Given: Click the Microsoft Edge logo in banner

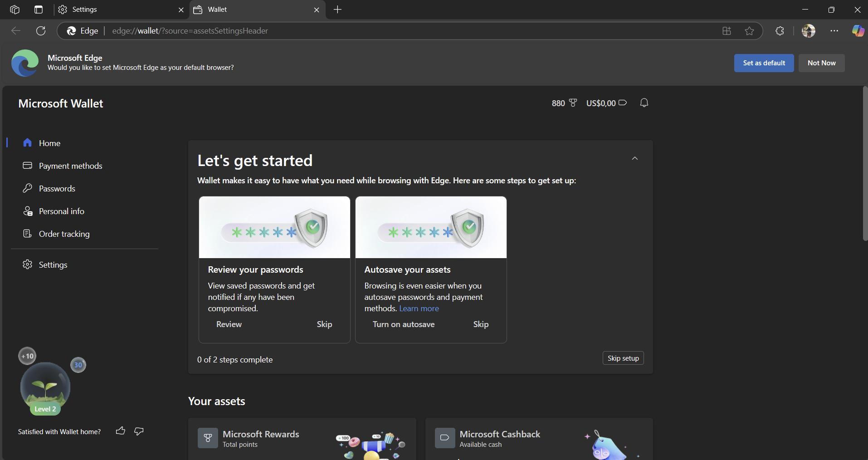Looking at the screenshot, I should pos(25,63).
